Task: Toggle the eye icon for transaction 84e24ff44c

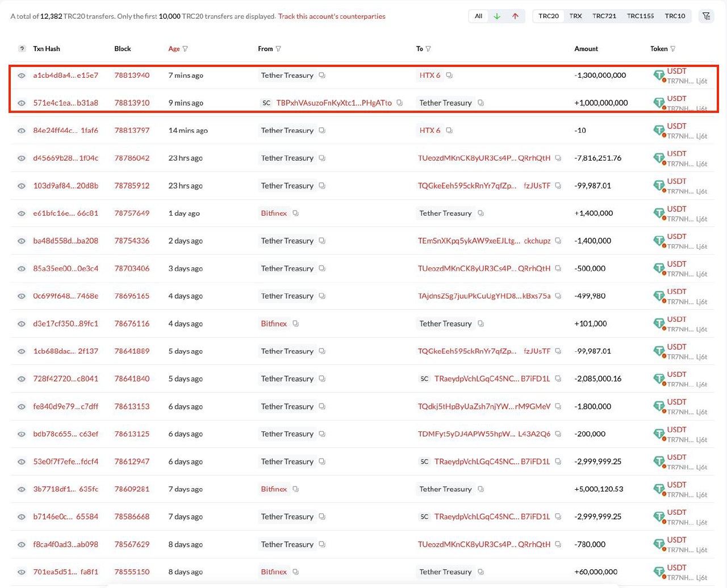Action: tap(22, 131)
